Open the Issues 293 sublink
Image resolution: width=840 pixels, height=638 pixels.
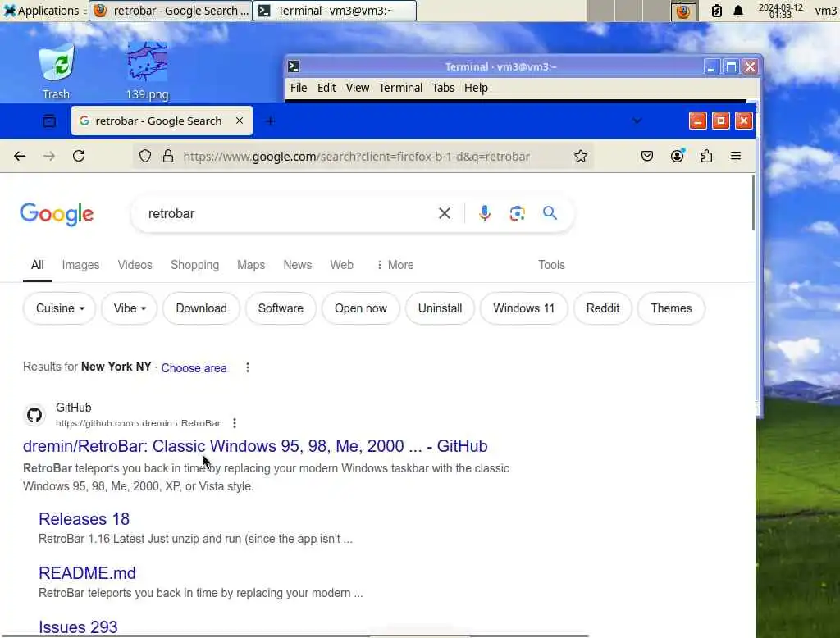pyautogui.click(x=78, y=627)
